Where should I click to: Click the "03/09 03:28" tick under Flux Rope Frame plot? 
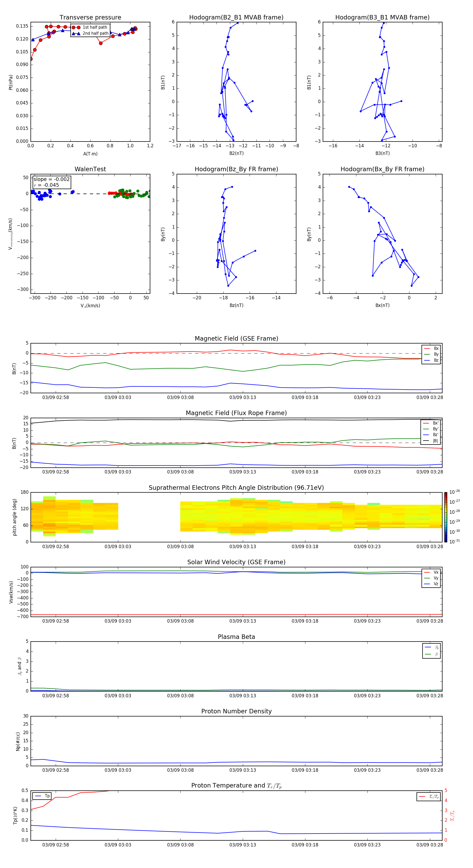pyautogui.click(x=430, y=472)
